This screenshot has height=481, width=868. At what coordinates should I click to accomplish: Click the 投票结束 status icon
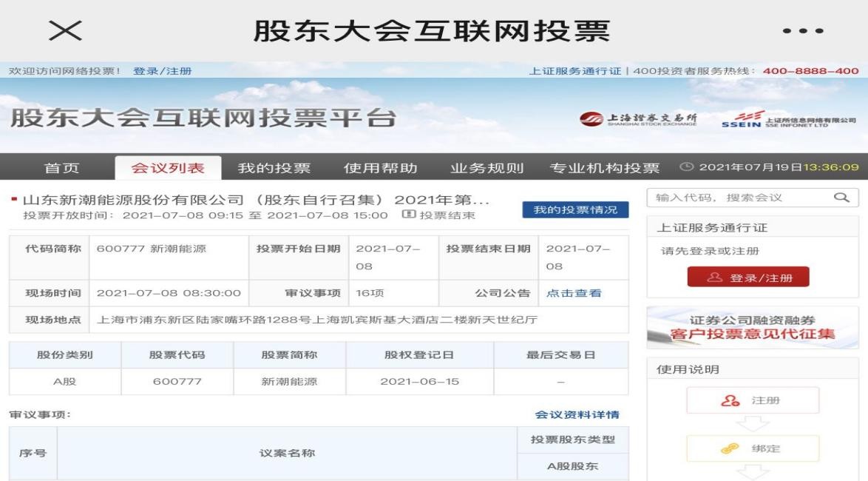click(x=409, y=215)
